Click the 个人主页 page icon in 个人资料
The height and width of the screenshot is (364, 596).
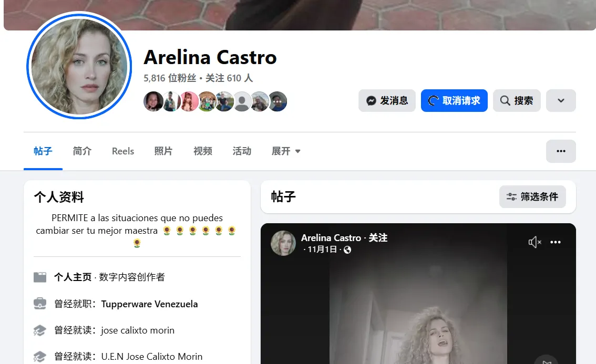click(39, 277)
